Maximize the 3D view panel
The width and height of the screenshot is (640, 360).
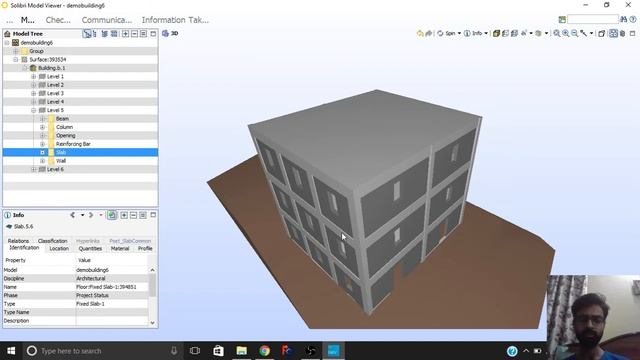tap(632, 33)
